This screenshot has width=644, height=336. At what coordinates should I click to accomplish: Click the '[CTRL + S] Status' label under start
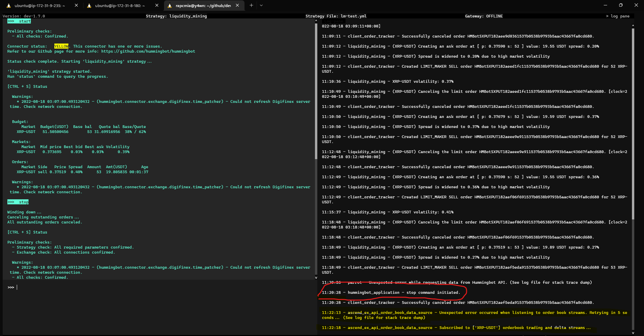point(27,86)
